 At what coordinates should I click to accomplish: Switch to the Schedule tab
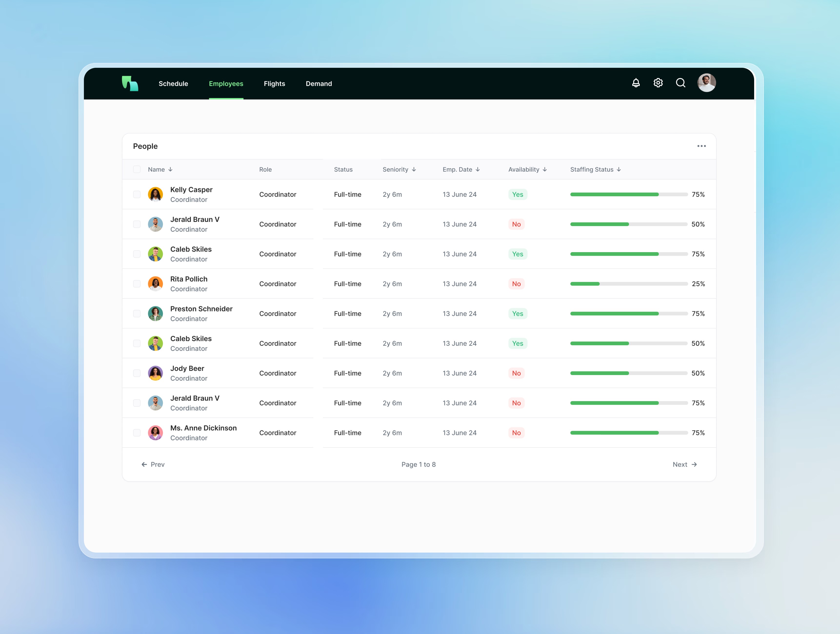click(x=173, y=84)
